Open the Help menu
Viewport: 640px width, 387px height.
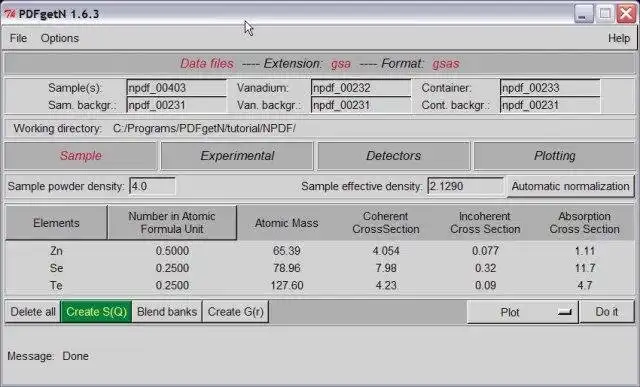619,38
